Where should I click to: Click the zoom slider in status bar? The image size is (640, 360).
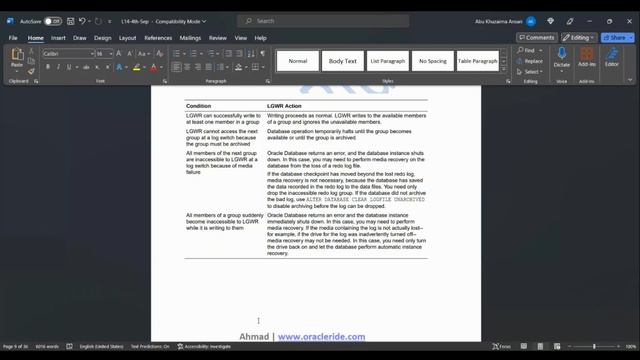point(594,347)
